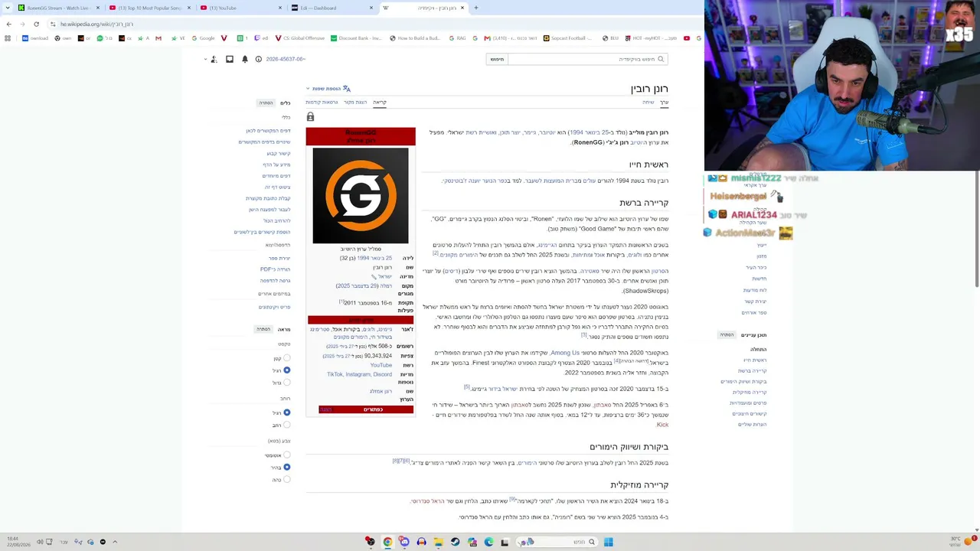The image size is (980, 551).
Task: Open CS: Global Offensive bookmark
Action: pyautogui.click(x=300, y=38)
